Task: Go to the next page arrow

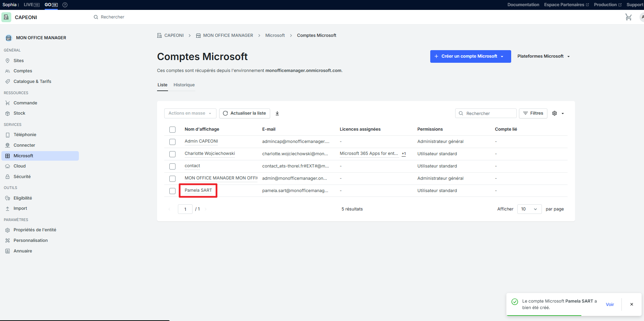Action: [x=206, y=209]
